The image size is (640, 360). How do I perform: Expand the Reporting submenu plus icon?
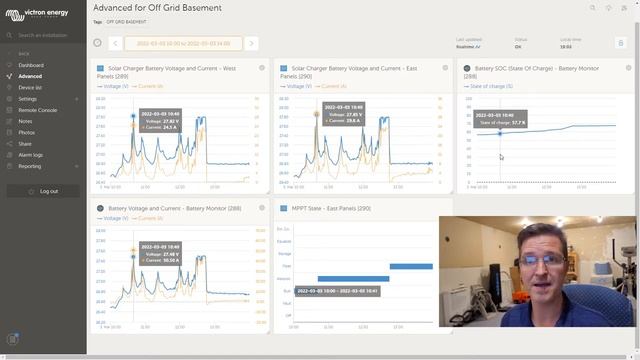pos(77,167)
